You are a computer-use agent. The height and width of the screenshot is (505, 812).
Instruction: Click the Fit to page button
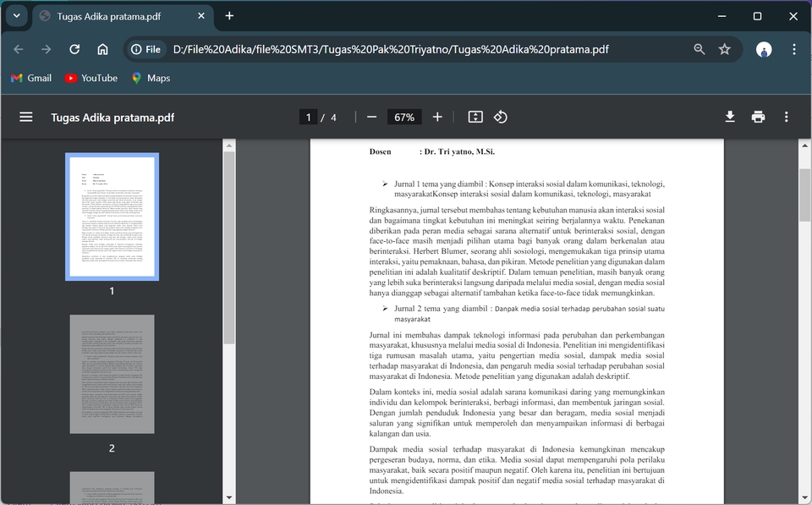(x=475, y=117)
